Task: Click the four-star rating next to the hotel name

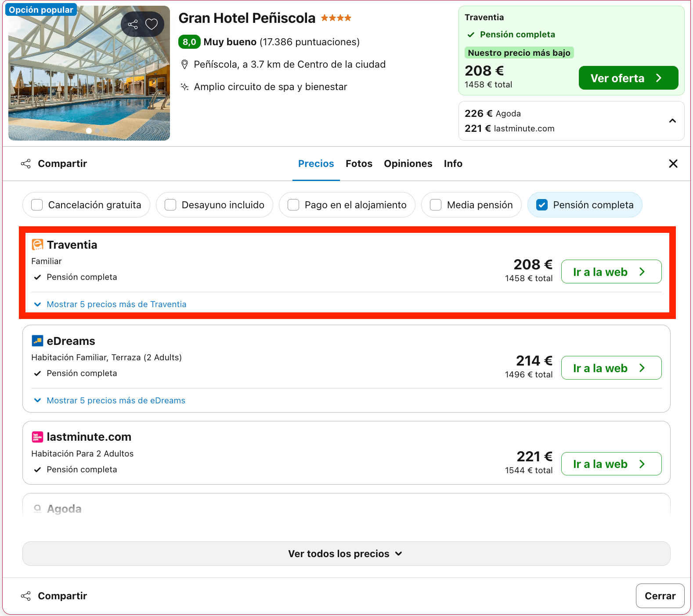Action: click(336, 18)
